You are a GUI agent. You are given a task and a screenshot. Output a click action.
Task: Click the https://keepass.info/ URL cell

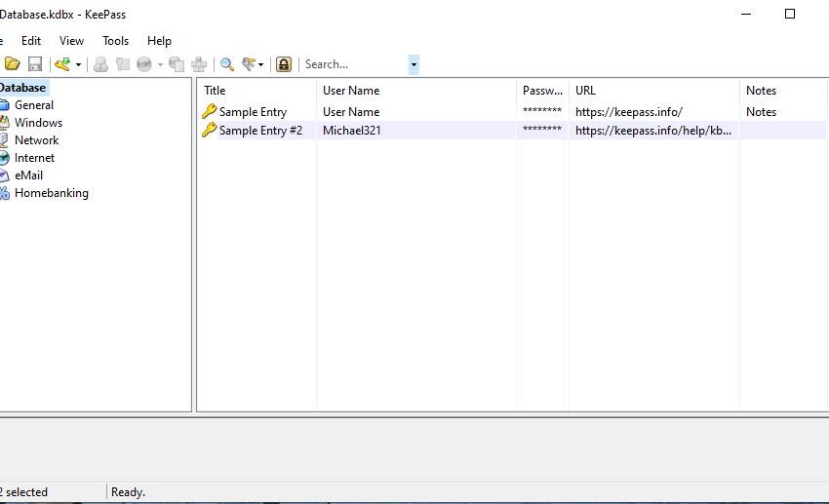(x=629, y=112)
